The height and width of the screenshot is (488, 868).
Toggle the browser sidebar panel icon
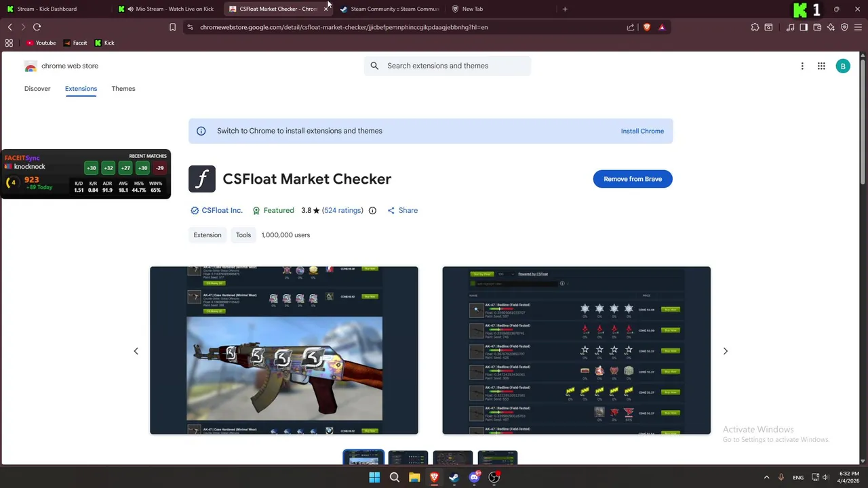coord(804,27)
